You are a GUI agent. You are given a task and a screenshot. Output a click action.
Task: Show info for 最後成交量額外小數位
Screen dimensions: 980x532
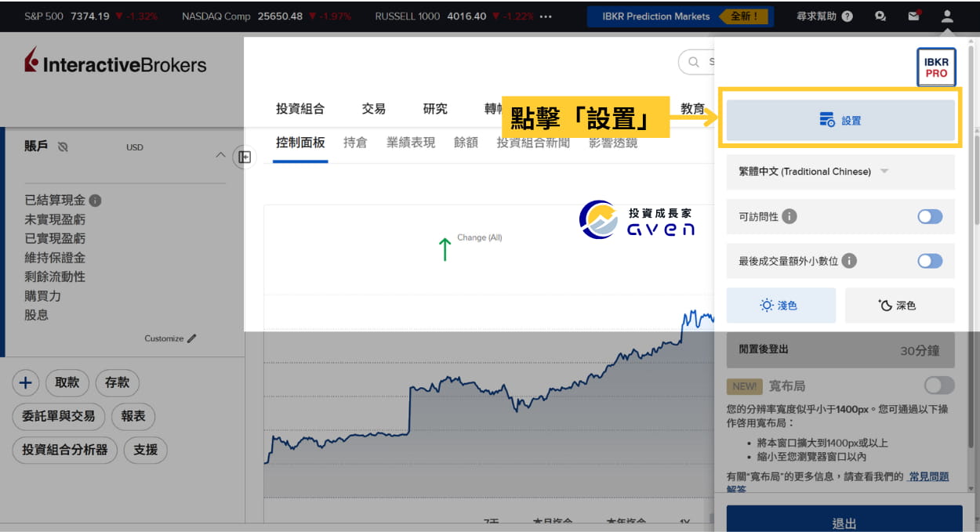coord(849,261)
